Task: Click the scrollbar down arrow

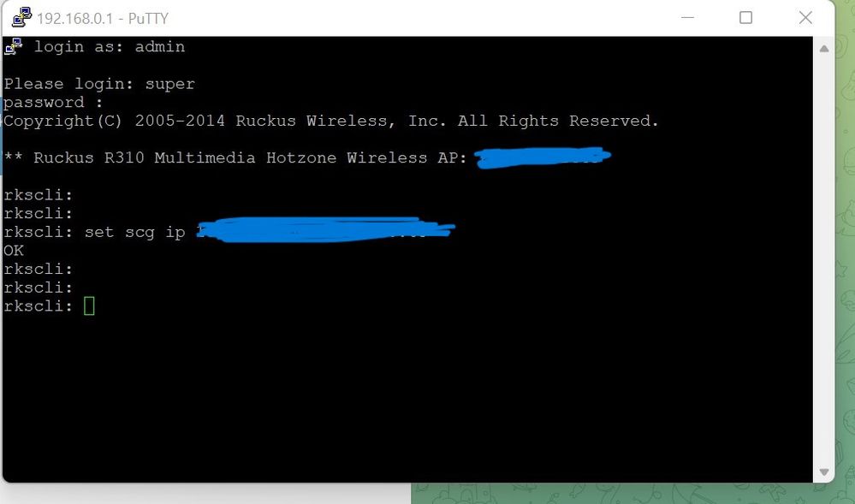Action: pyautogui.click(x=824, y=471)
